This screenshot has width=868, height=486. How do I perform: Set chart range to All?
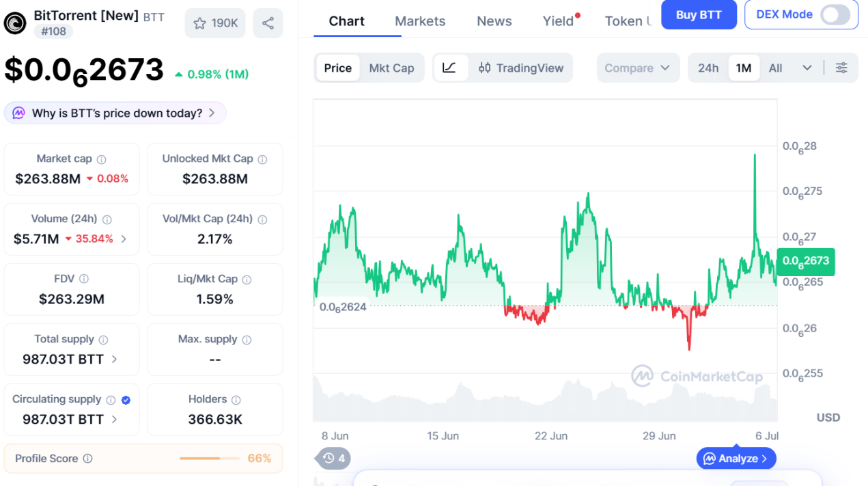tap(775, 68)
